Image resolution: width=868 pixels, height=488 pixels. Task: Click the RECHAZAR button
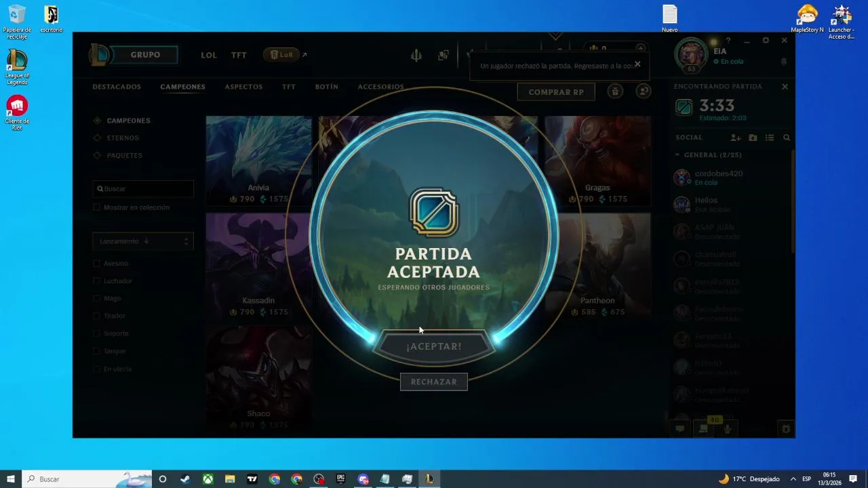433,382
